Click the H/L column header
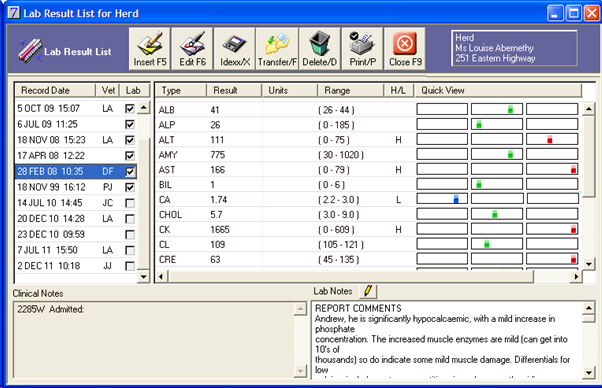 399,91
